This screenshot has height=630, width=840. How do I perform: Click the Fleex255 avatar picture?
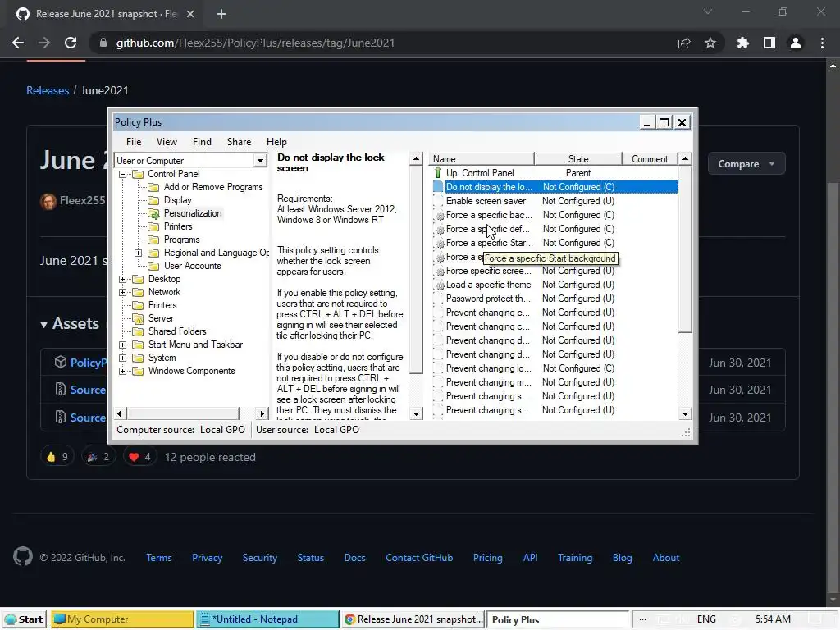click(x=48, y=202)
